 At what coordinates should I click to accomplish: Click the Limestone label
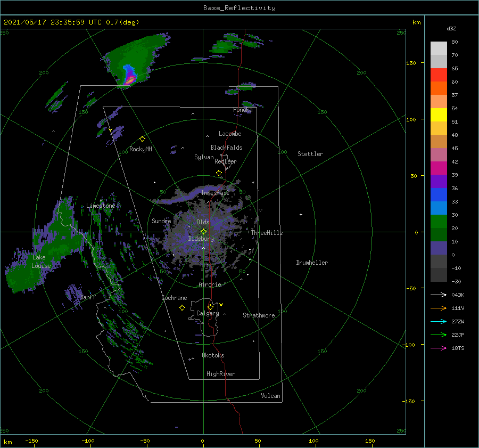[101, 206]
